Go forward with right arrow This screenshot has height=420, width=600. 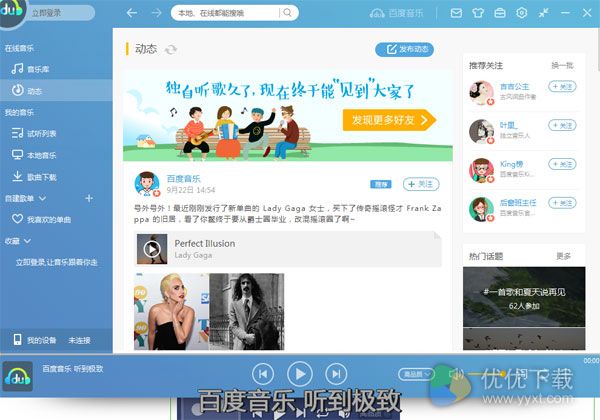click(157, 13)
